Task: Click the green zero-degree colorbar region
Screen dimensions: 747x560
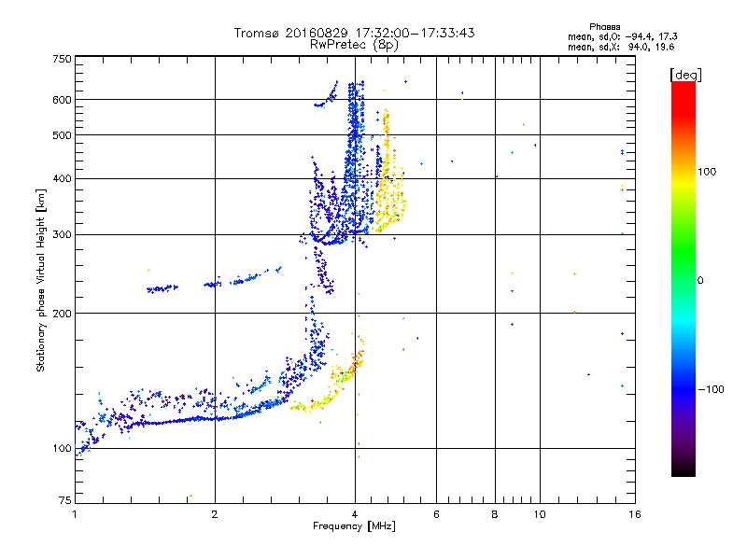Action: click(684, 280)
